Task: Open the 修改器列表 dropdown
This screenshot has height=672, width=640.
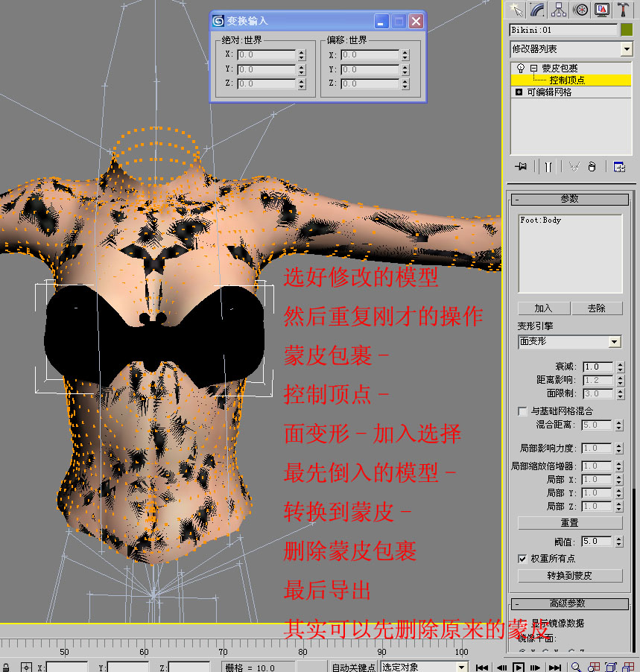Action: coord(626,49)
